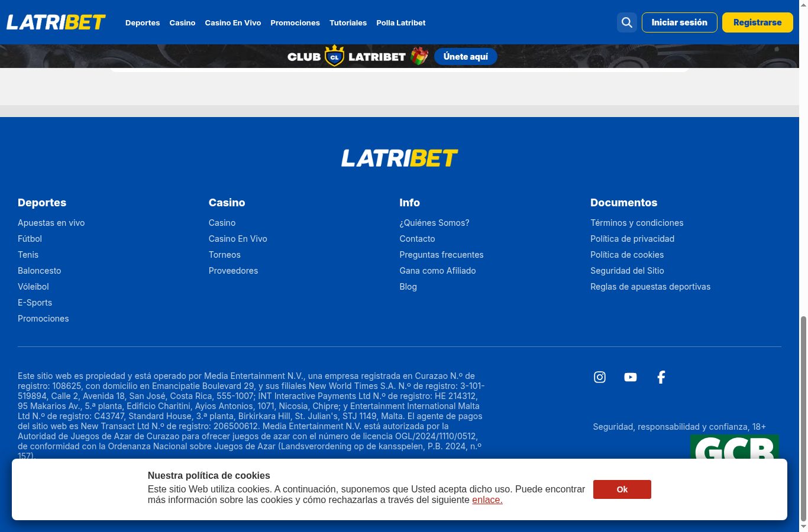The width and height of the screenshot is (808, 532).
Task: Open Apuestas en vivo footer link
Action: click(51, 223)
